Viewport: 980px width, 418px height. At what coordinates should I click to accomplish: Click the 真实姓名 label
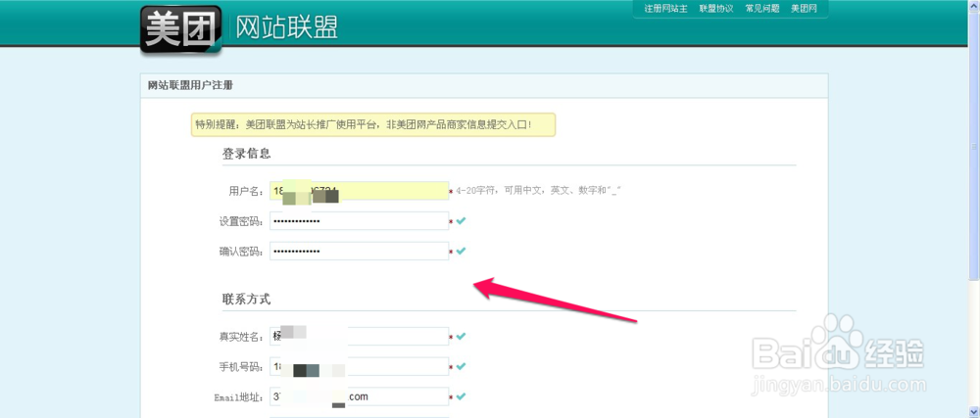(242, 337)
